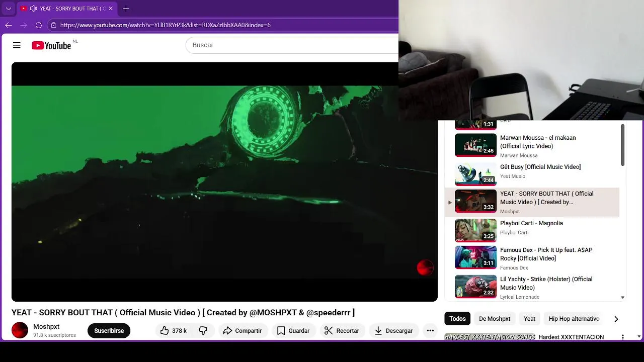
Task: Go to YouTube home via logo
Action: (x=51, y=46)
